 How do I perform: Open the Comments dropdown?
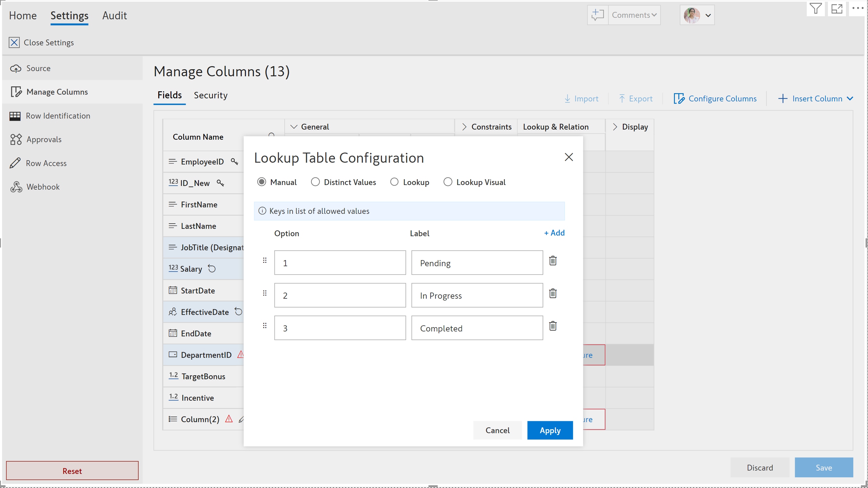[x=634, y=15]
